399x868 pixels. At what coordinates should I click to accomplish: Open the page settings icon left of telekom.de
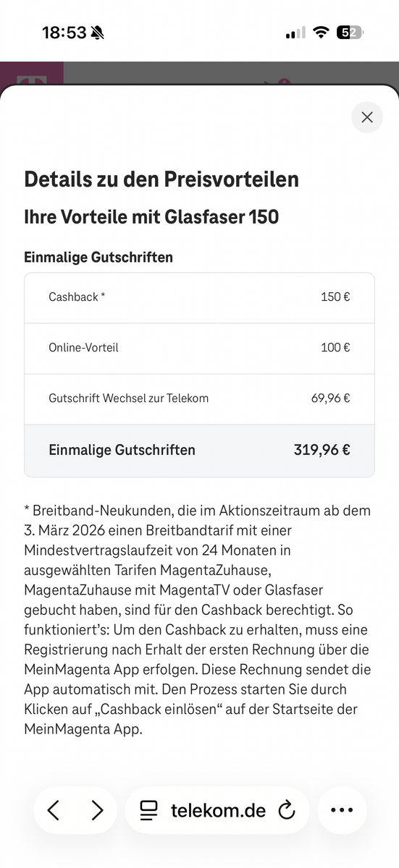pyautogui.click(x=148, y=810)
